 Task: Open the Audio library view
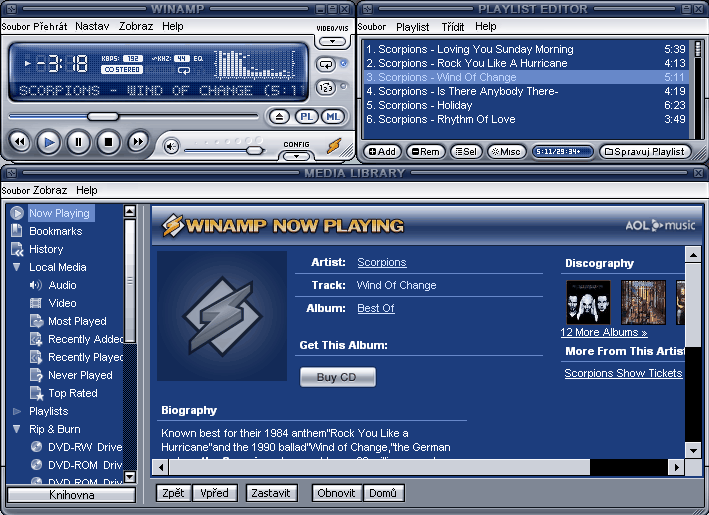62,285
